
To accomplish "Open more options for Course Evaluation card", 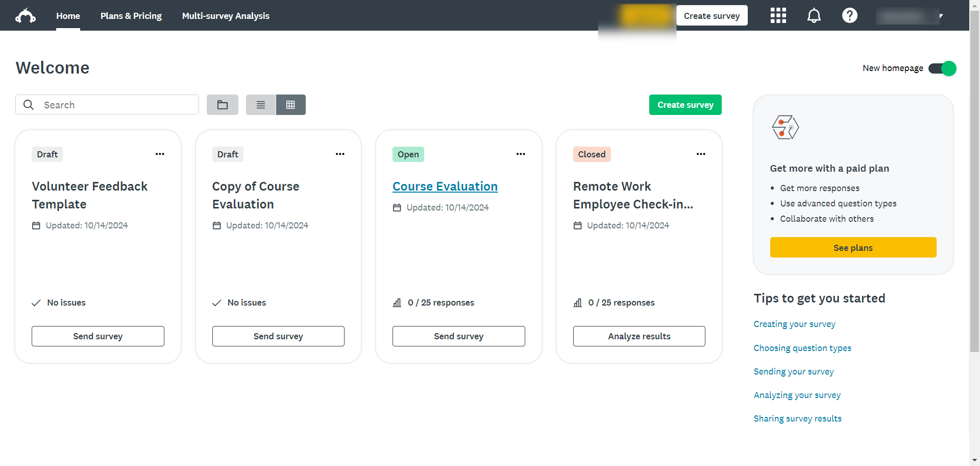I will (521, 154).
